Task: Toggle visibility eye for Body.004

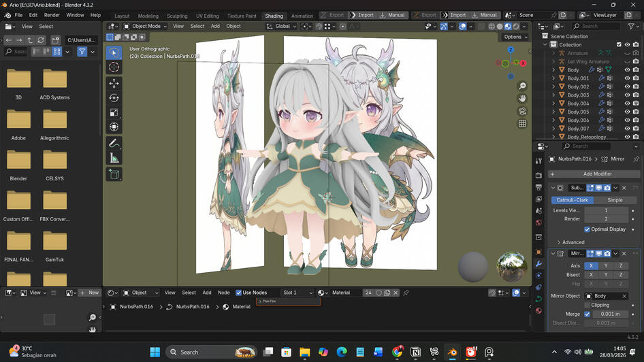Action: tap(627, 103)
